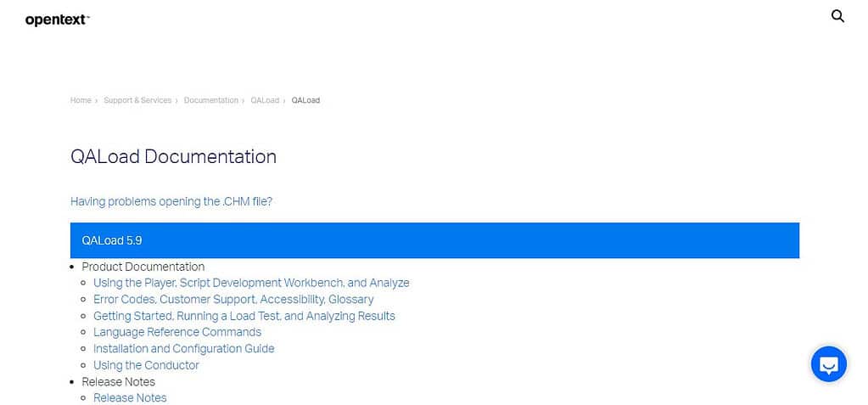Open Getting Started, Running a Load Test link
Screen dimensions: 868x405
[244, 316]
